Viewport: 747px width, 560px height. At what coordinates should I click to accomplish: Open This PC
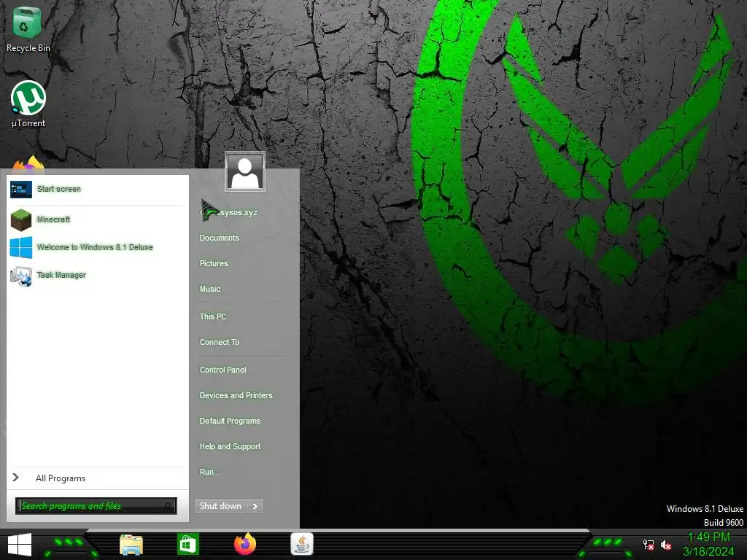(213, 316)
